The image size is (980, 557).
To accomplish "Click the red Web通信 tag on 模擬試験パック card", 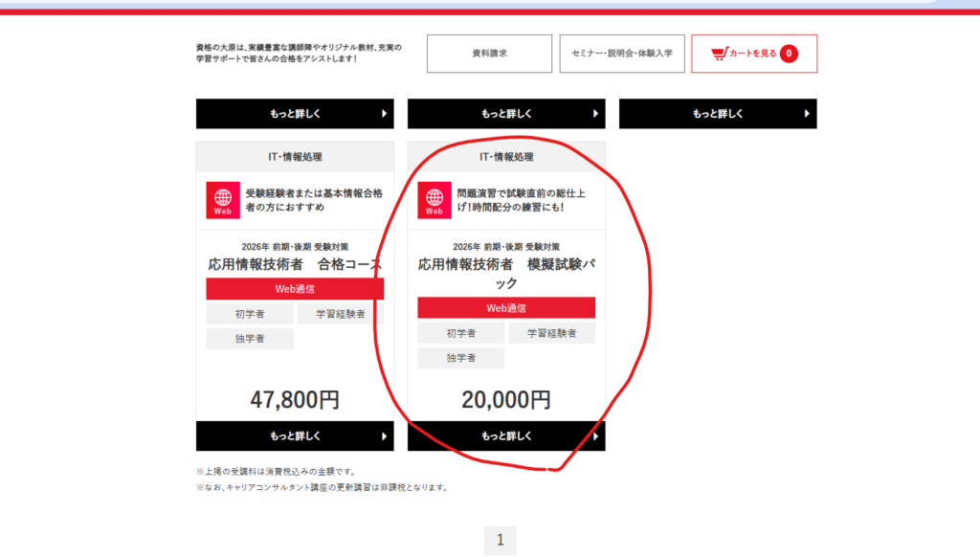I will [x=506, y=308].
